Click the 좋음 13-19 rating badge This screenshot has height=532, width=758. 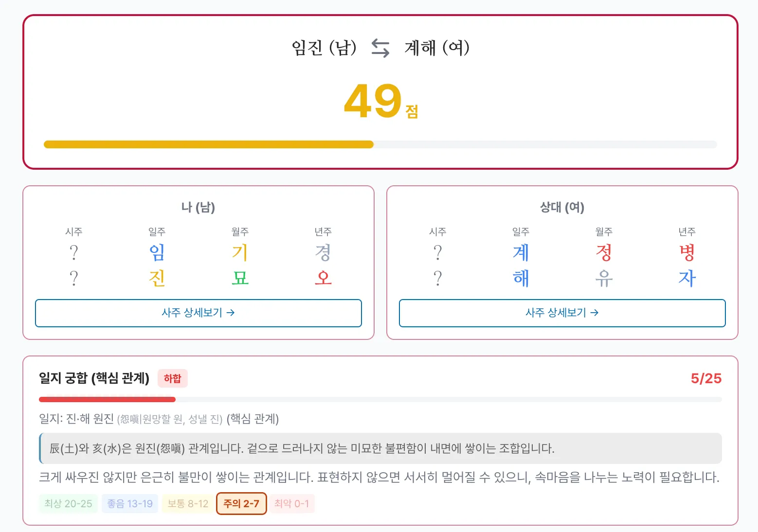click(130, 503)
